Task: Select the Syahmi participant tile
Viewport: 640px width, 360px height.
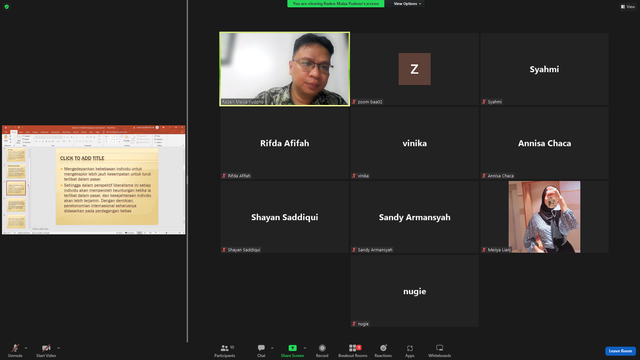Action: click(x=544, y=69)
